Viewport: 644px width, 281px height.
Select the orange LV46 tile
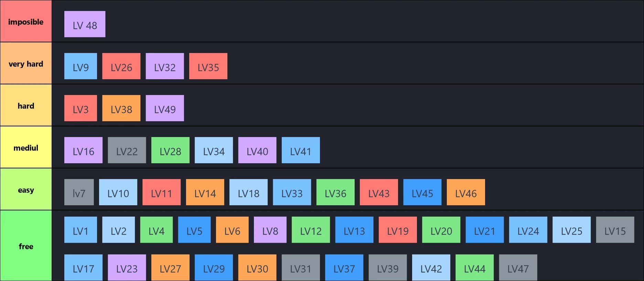[466, 192]
